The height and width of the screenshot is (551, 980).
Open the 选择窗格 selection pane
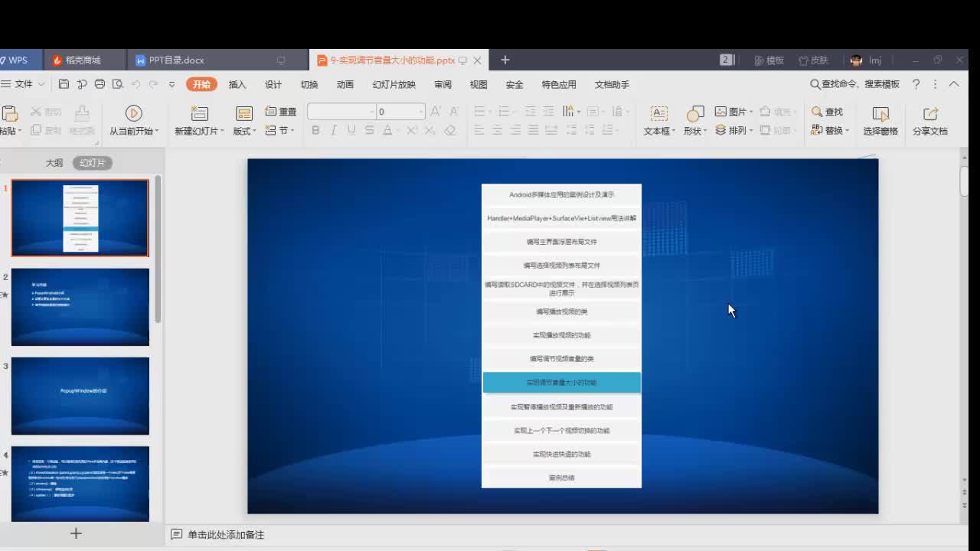coord(880,121)
